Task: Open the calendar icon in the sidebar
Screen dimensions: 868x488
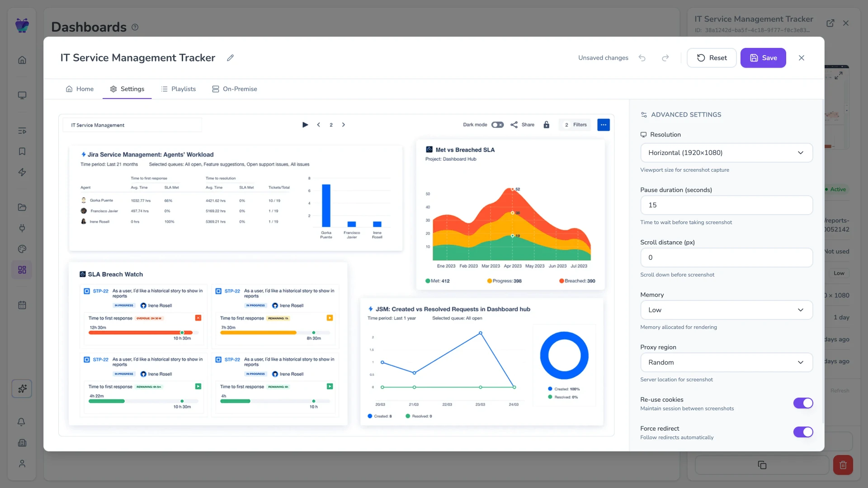Action: [22, 305]
